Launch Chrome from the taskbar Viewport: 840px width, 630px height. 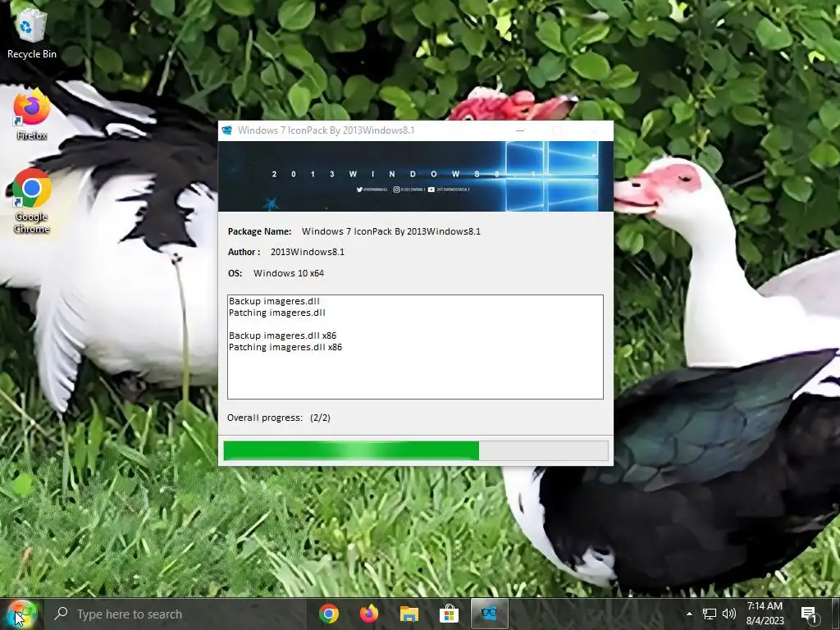pos(328,614)
